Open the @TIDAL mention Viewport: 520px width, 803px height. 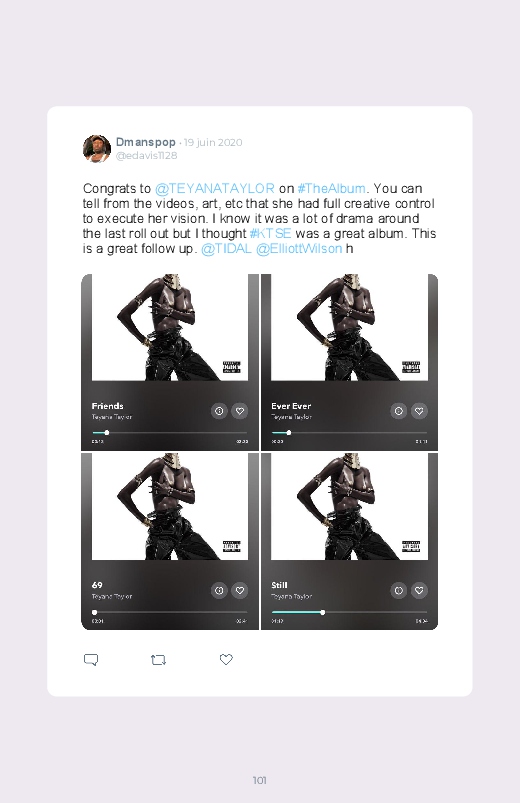(226, 249)
